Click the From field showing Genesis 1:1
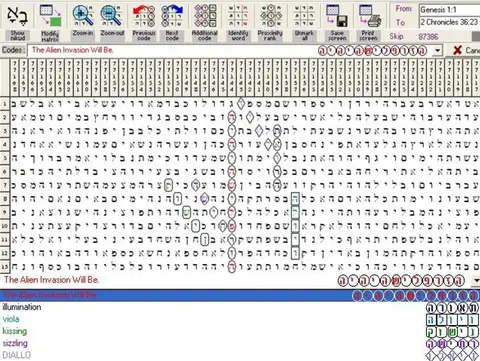Screen dimensions: 480x361 tap(449, 10)
